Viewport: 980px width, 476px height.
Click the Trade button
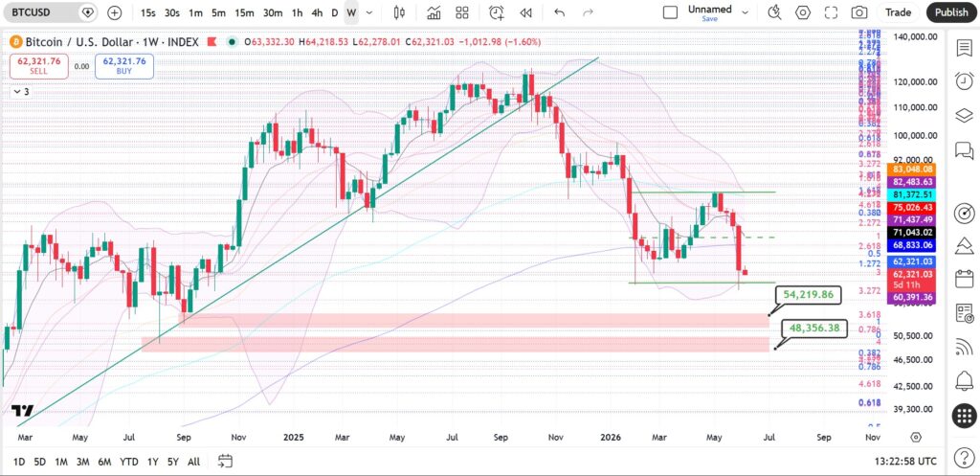[898, 12]
